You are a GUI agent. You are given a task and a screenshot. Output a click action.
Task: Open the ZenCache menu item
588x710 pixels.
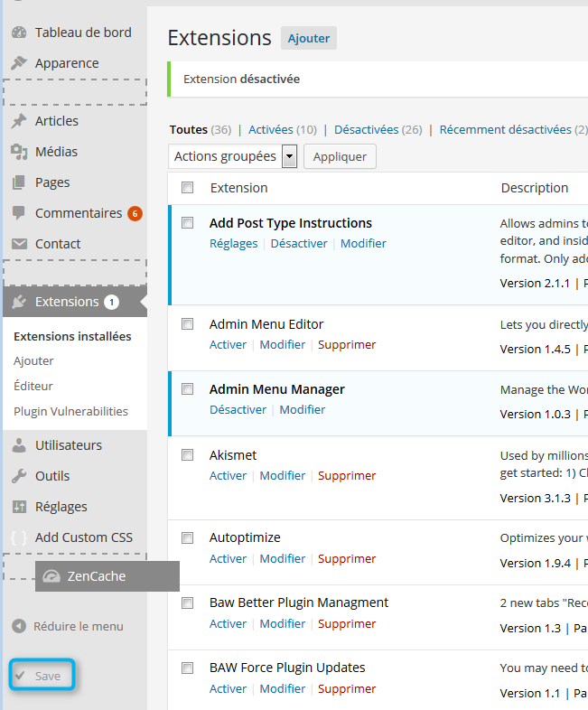[x=107, y=576]
